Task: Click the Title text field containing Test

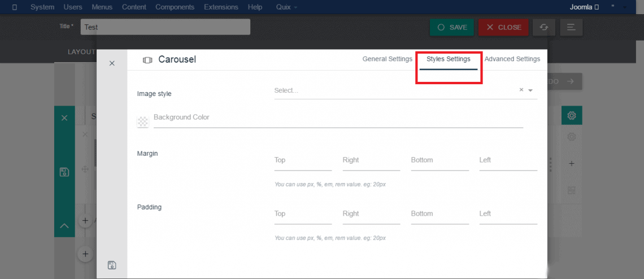Action: pyautogui.click(x=165, y=27)
